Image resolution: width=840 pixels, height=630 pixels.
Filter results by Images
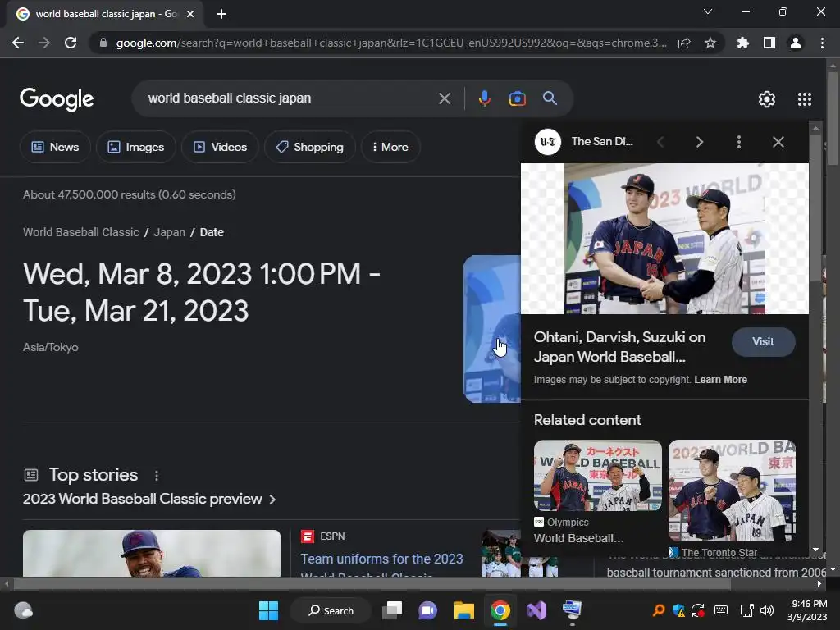click(136, 147)
